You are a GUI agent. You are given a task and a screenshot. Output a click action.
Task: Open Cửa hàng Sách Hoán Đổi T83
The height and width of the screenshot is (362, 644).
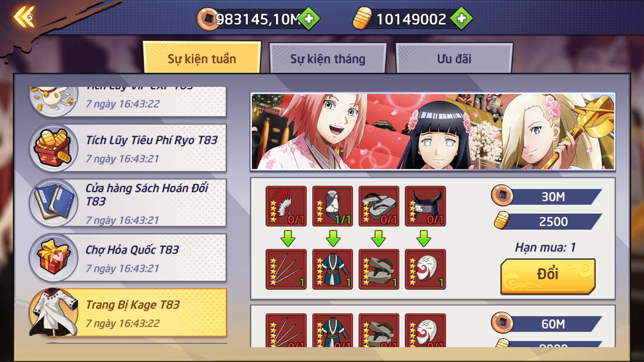pyautogui.click(x=128, y=203)
